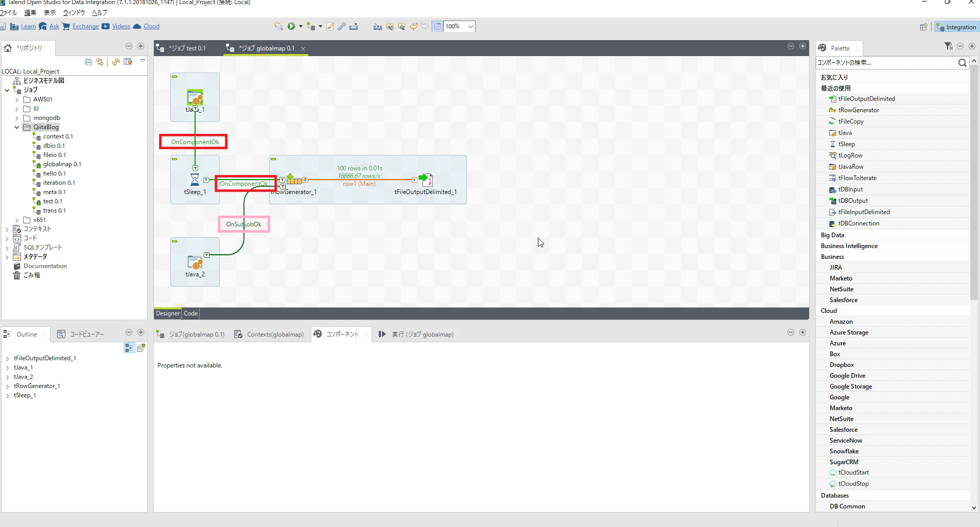Select the tFileOutputDelimited_1 component icon
Screen dimensions: 980x527
pyautogui.click(x=425, y=180)
